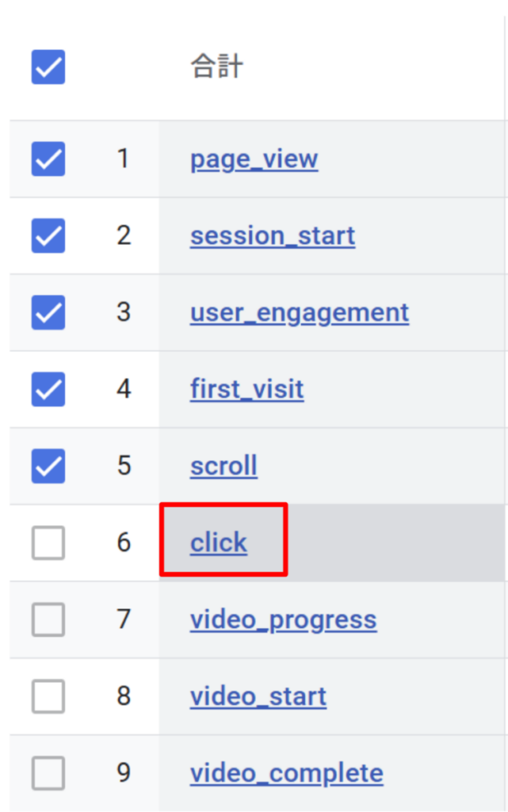Open the page_view event link
The image size is (508, 812).
[254, 159]
